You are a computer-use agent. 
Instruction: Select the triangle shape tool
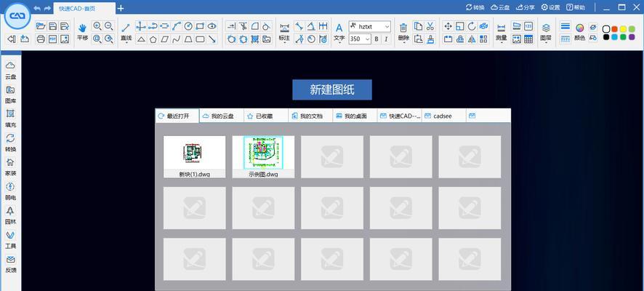click(141, 39)
